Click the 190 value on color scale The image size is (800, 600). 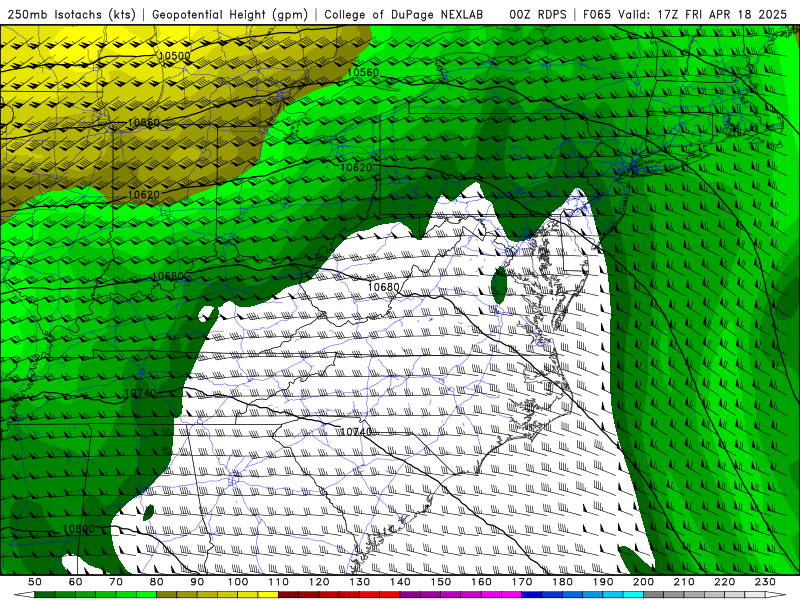(x=603, y=582)
